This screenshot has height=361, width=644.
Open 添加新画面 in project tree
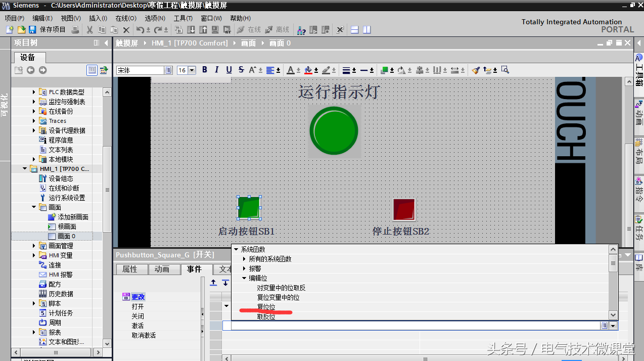[73, 217]
